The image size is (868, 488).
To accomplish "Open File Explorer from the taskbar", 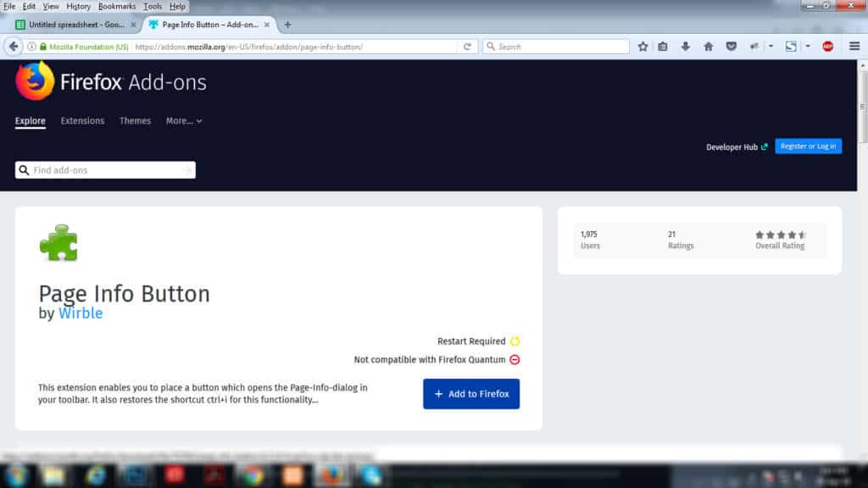I will click(x=53, y=475).
